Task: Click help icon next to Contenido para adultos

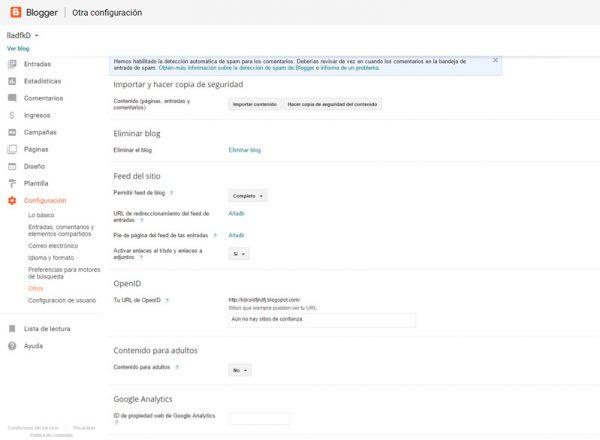Action: click(177, 367)
